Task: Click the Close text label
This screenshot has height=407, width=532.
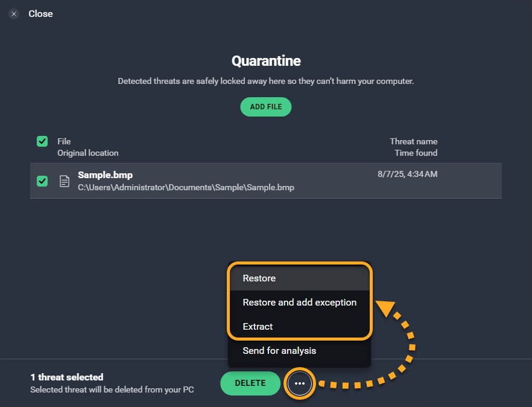Action: pyautogui.click(x=40, y=14)
